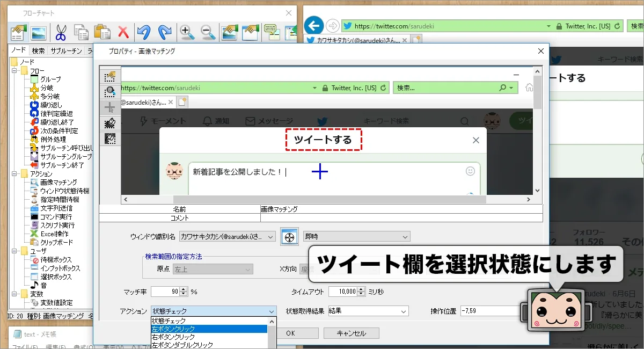644x349 pixels.
Task: Click the refresh icon in the browser address bar
Action: [617, 26]
